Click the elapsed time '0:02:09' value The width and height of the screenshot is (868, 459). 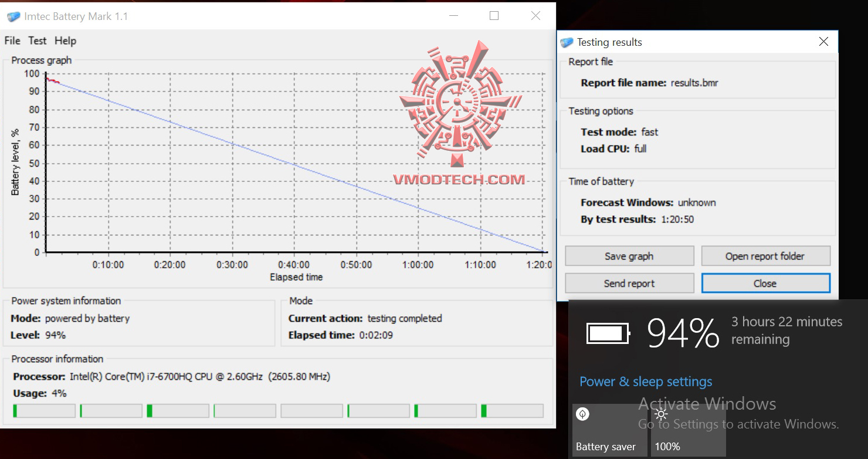(375, 335)
